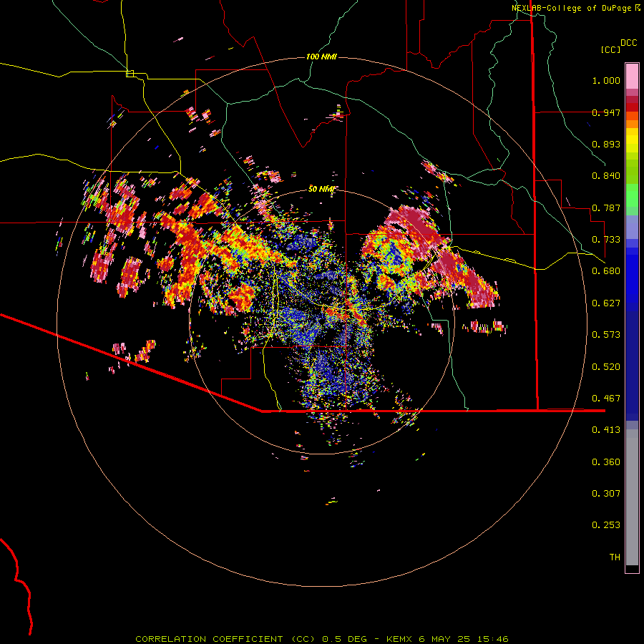Viewport: 644px width, 644px height.
Task: Click the 0.413 scale value
Action: tap(606, 430)
